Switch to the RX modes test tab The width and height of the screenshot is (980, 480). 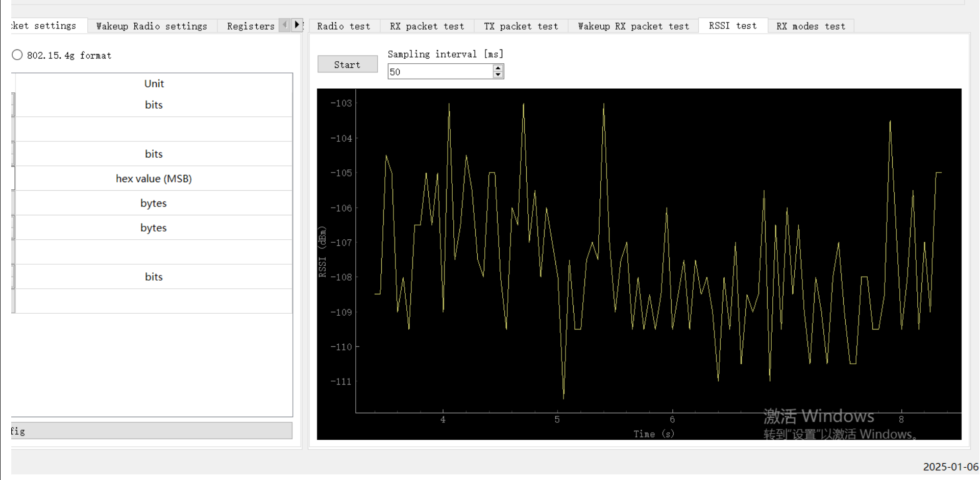coord(811,26)
